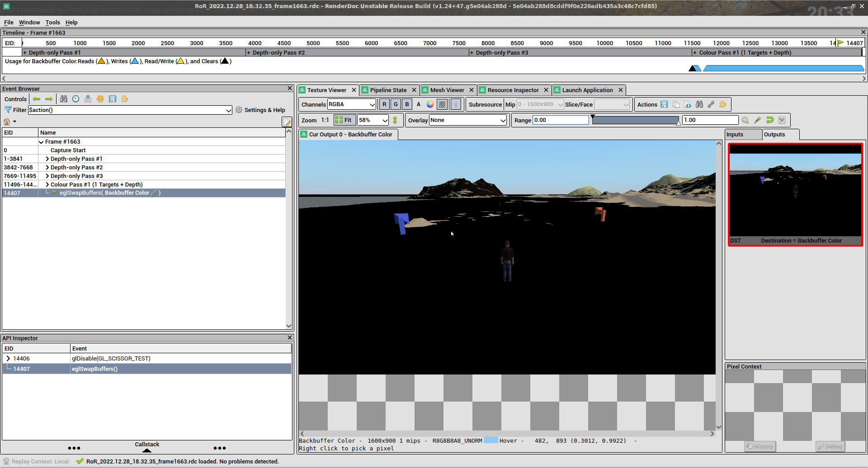
Task: Open the histogram icon next to Range controls
Action: (782, 120)
